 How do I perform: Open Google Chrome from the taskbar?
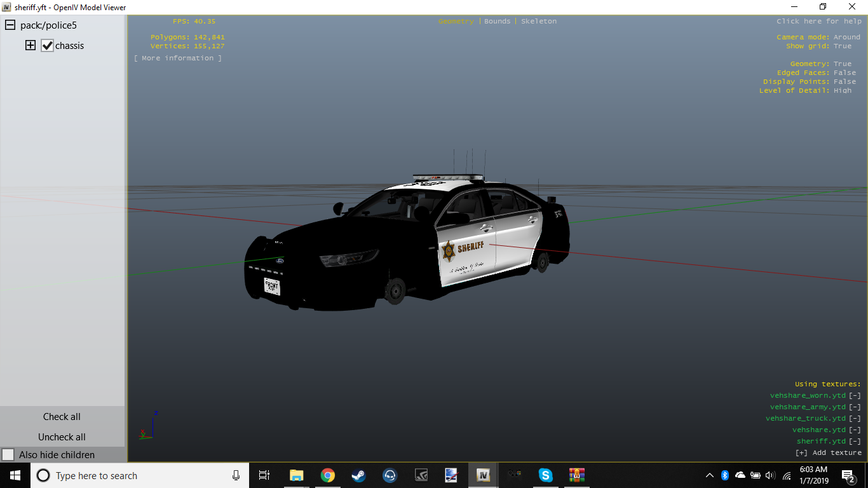327,475
